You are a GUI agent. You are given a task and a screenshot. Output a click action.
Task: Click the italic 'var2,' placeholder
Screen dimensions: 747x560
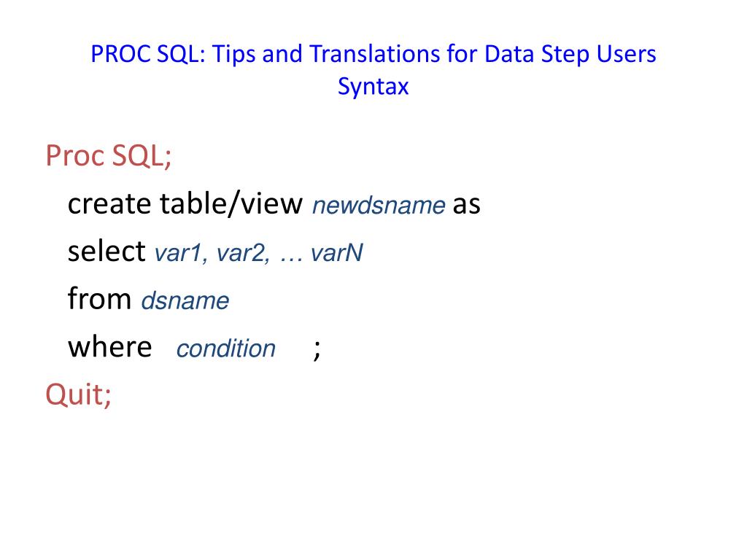(244, 253)
